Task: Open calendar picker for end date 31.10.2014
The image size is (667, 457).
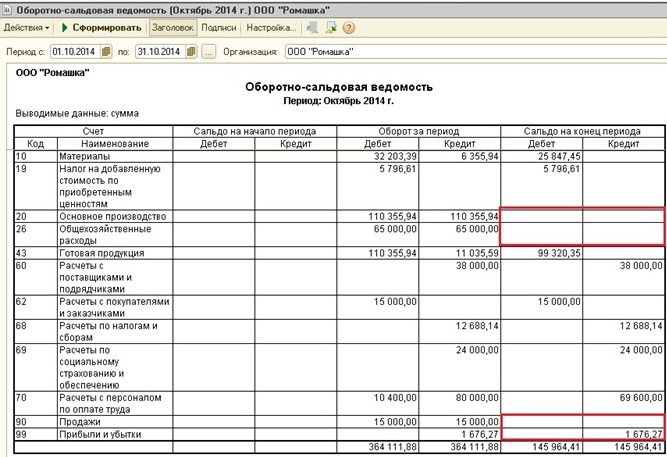Action: [x=191, y=52]
